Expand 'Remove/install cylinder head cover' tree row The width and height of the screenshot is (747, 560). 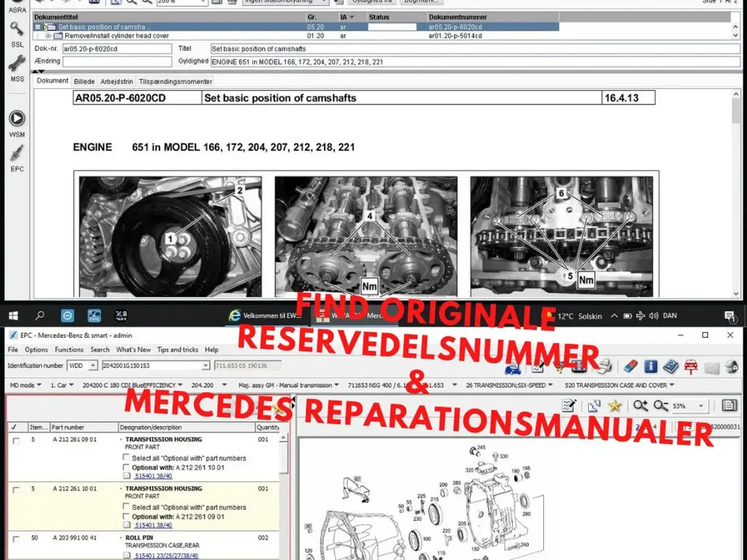point(48,36)
